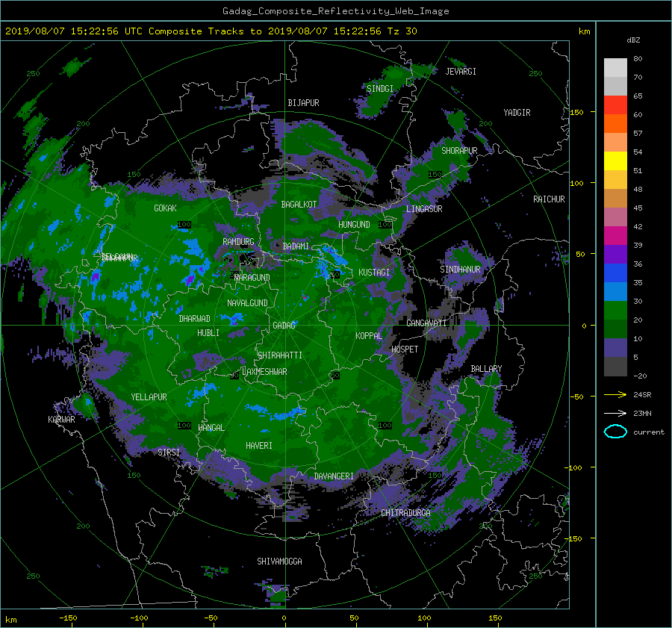The width and height of the screenshot is (672, 628).
Task: Click the HUNGUND city label
Action: [354, 224]
